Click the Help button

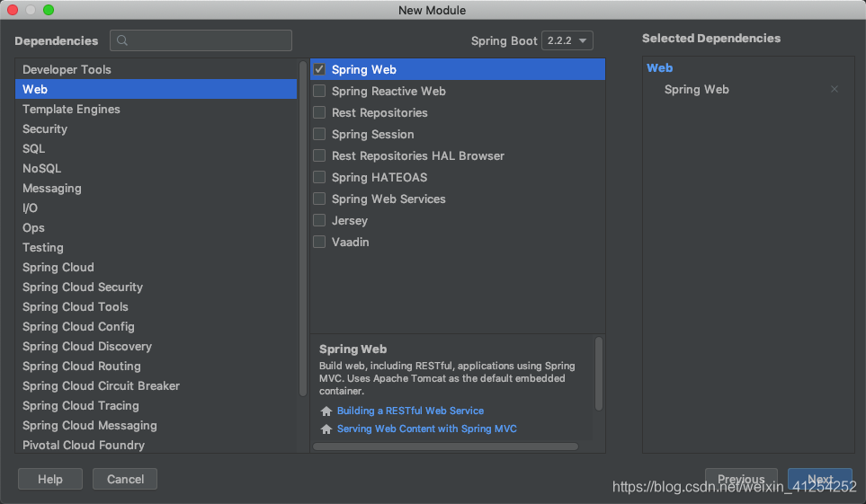[x=50, y=479]
